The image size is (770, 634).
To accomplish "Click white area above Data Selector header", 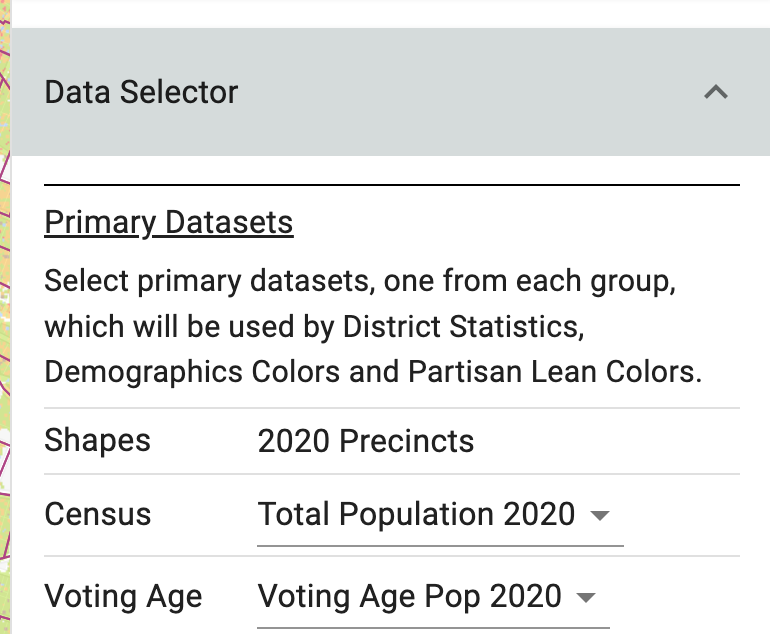I will coord(390,14).
